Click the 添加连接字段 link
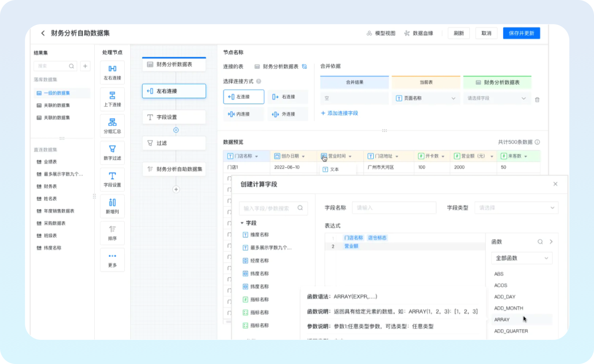The image size is (594, 364). coord(339,113)
